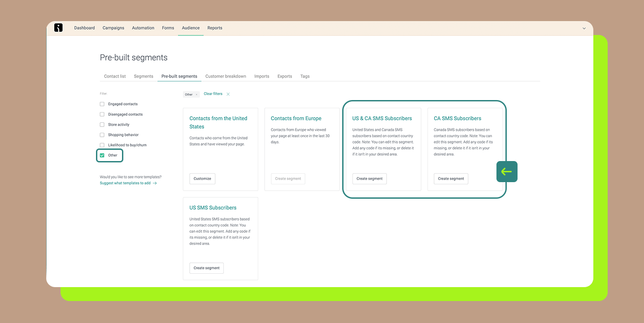The image size is (644, 323).
Task: Click the 'Would you like to see more templates?' text
Action: (x=131, y=177)
